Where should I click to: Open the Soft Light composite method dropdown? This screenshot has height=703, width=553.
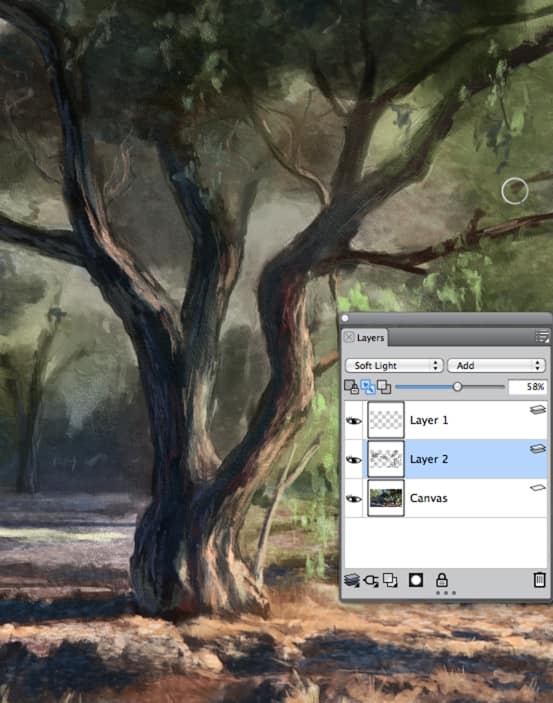point(394,365)
